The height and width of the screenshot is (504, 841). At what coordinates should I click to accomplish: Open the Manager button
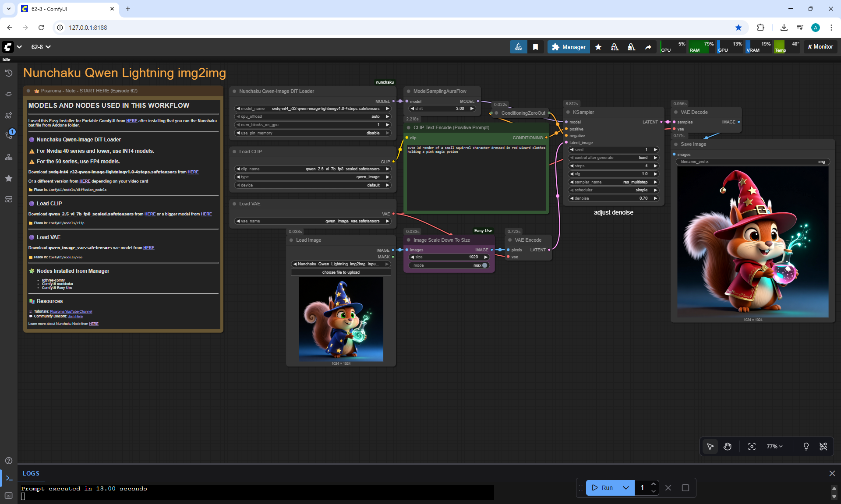click(x=569, y=47)
